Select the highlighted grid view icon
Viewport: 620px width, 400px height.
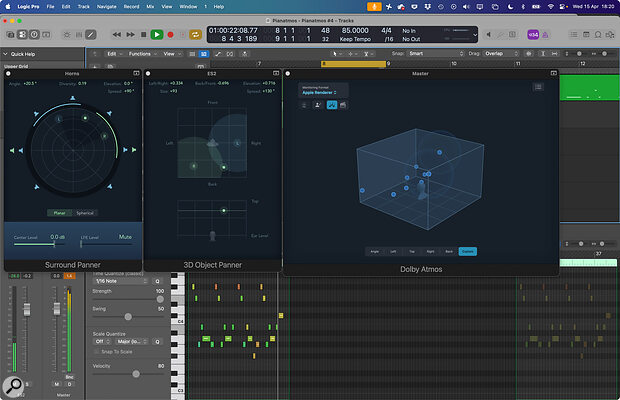coord(204,54)
